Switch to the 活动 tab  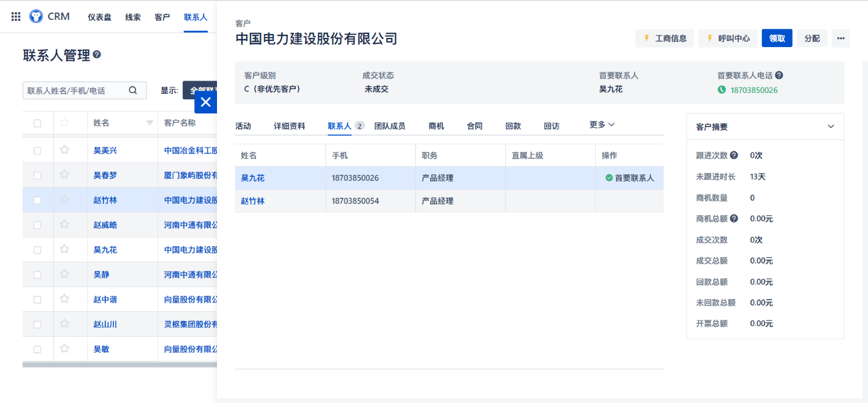pos(243,126)
